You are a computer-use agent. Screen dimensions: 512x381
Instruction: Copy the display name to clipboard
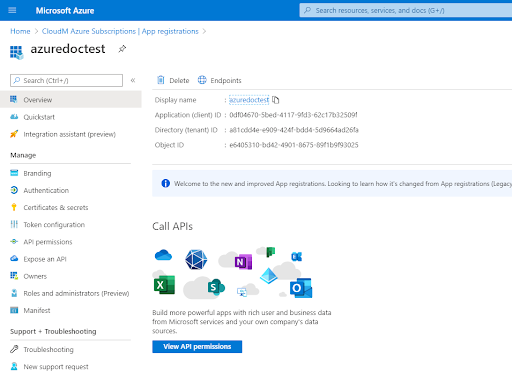pos(276,100)
